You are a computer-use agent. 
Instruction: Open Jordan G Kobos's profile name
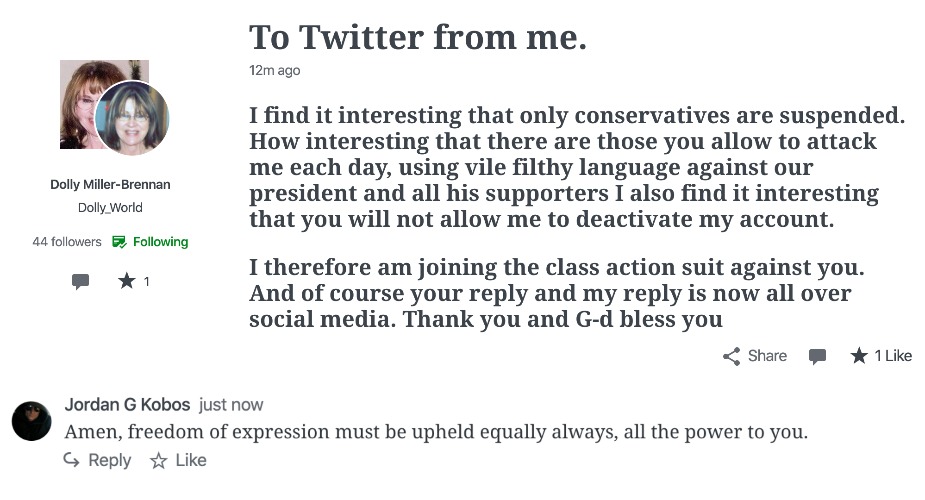[x=127, y=404]
